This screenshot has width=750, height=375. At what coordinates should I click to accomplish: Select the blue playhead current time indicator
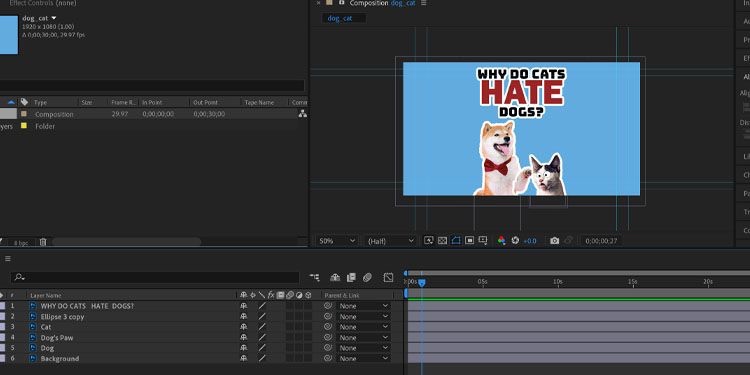(421, 283)
